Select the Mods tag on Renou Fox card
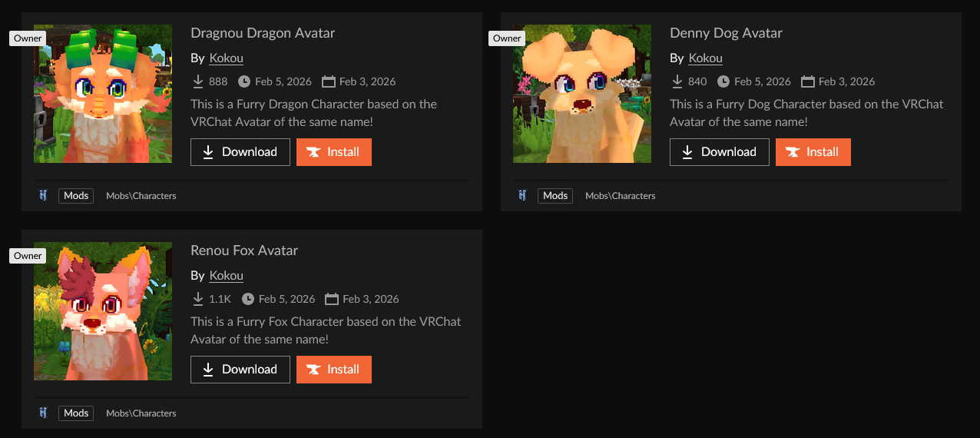 click(76, 413)
